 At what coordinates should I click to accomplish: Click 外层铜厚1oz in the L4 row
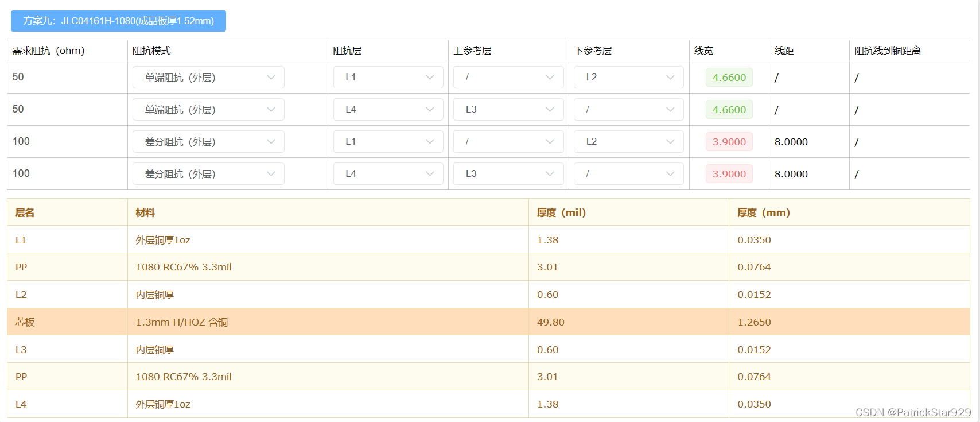coord(163,404)
